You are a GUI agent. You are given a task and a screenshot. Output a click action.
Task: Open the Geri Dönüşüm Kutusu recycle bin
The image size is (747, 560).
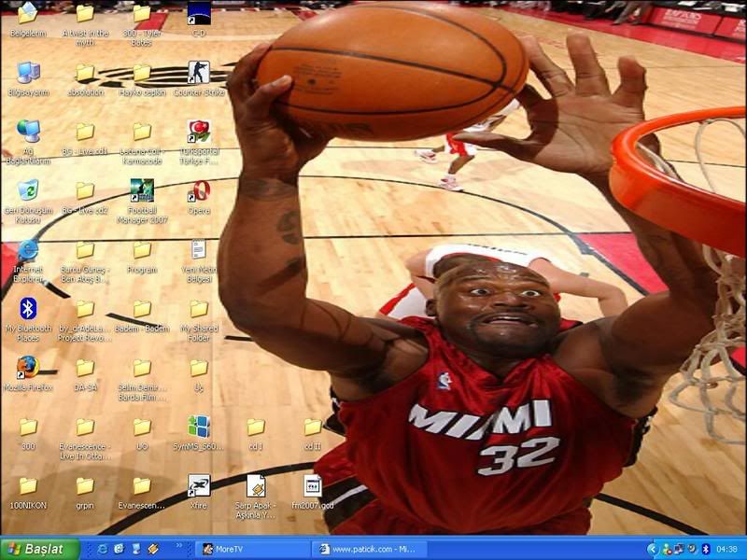[x=28, y=190]
